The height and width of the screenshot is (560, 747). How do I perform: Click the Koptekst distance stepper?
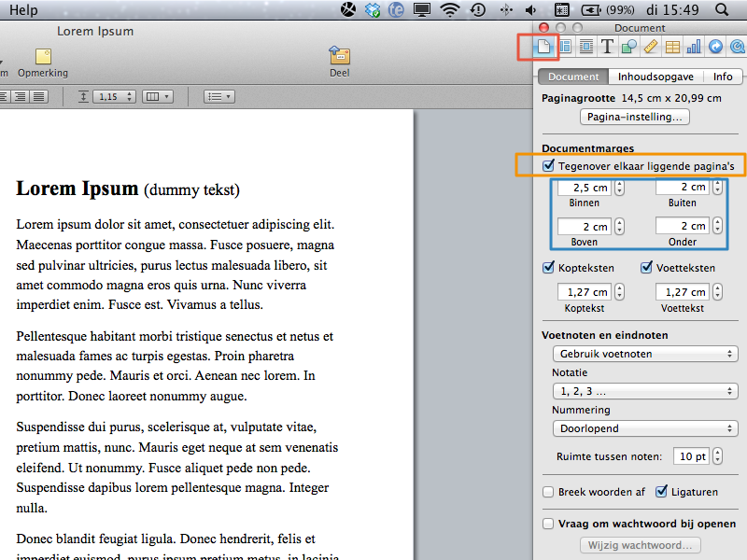(x=619, y=291)
